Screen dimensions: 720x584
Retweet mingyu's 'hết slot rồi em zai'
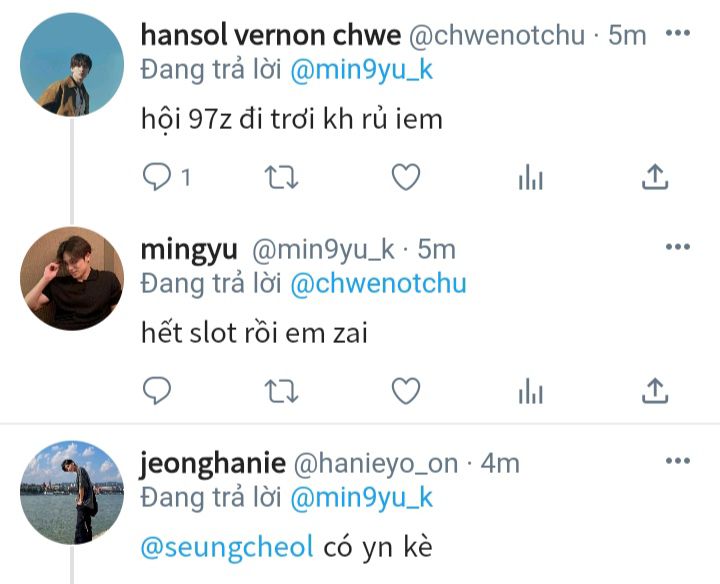[281, 391]
